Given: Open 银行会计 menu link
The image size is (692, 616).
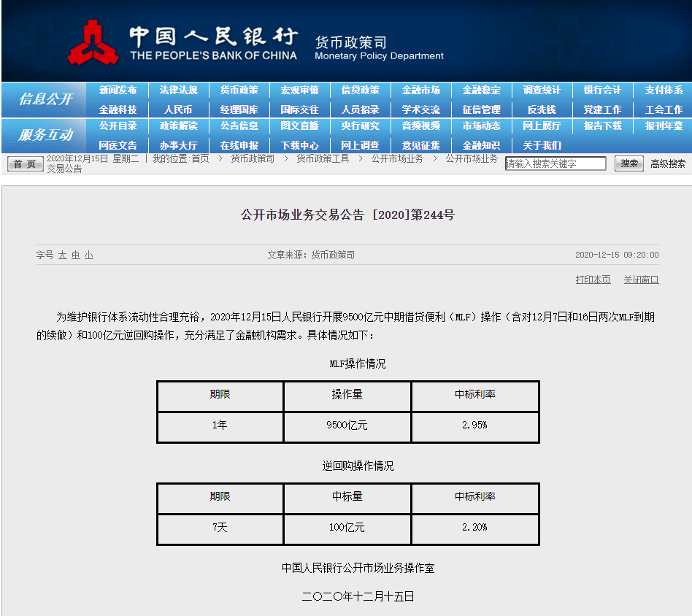Looking at the screenshot, I should pos(602,90).
